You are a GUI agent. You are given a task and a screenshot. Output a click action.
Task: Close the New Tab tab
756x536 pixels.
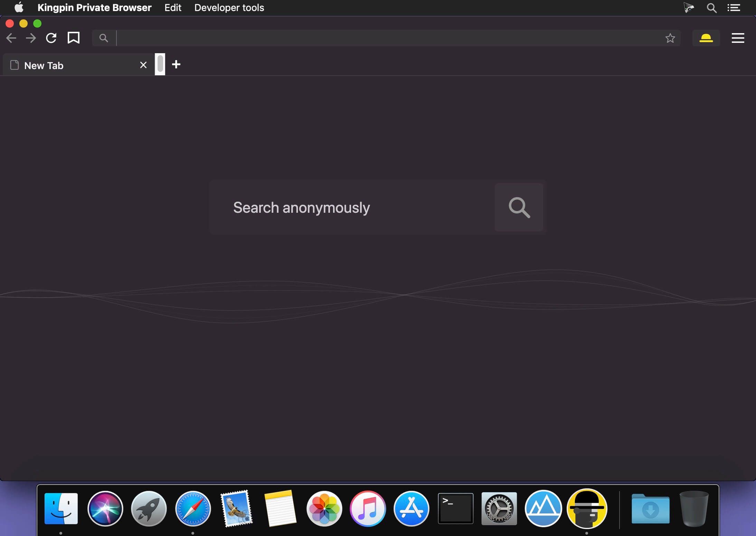(143, 65)
